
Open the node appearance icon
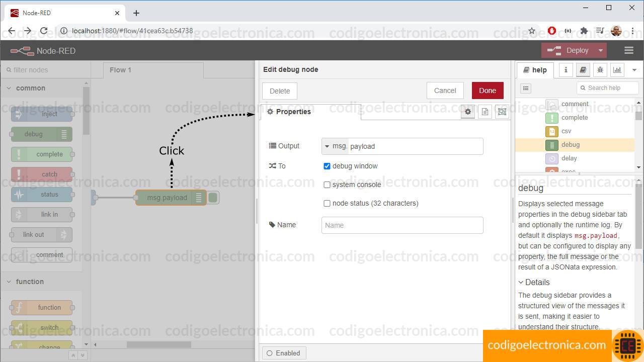click(502, 112)
